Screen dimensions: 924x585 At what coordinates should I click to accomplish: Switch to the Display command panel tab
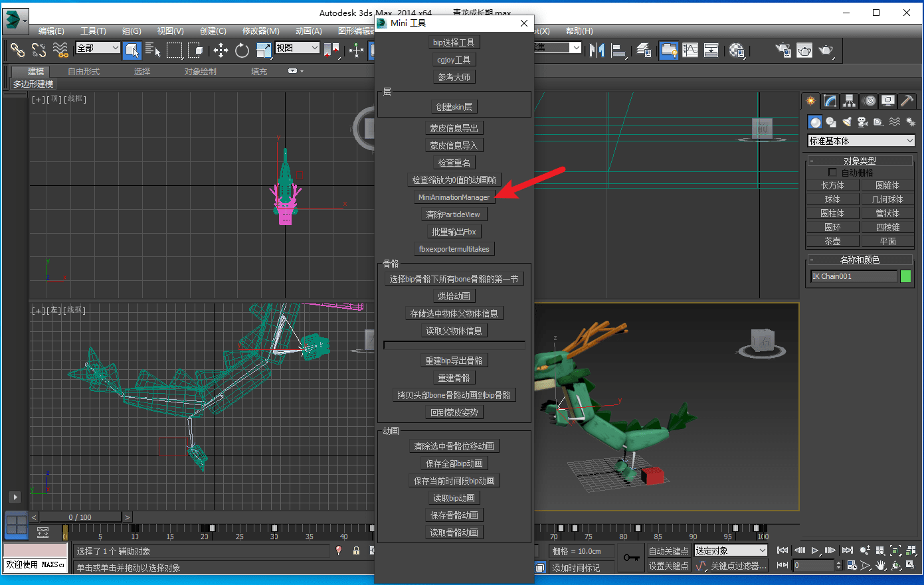click(x=888, y=101)
